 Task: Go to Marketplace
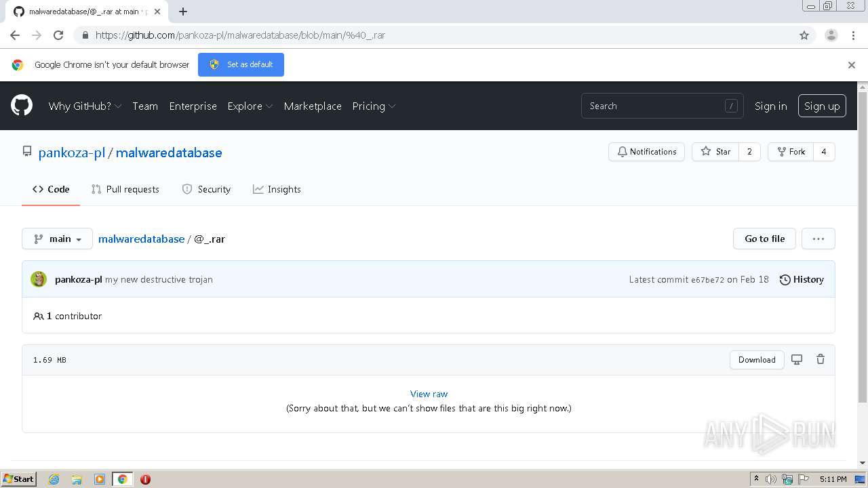pyautogui.click(x=313, y=106)
